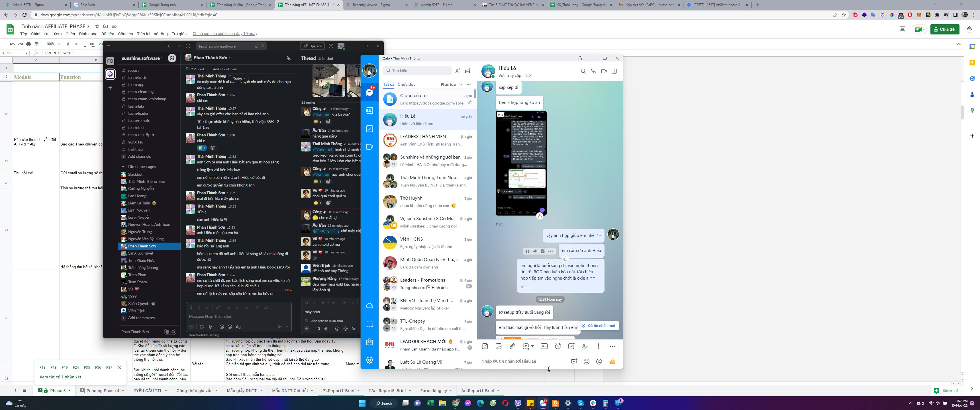Open Slack schedule send options arrow
This screenshot has height=410, width=980.
[287, 327]
